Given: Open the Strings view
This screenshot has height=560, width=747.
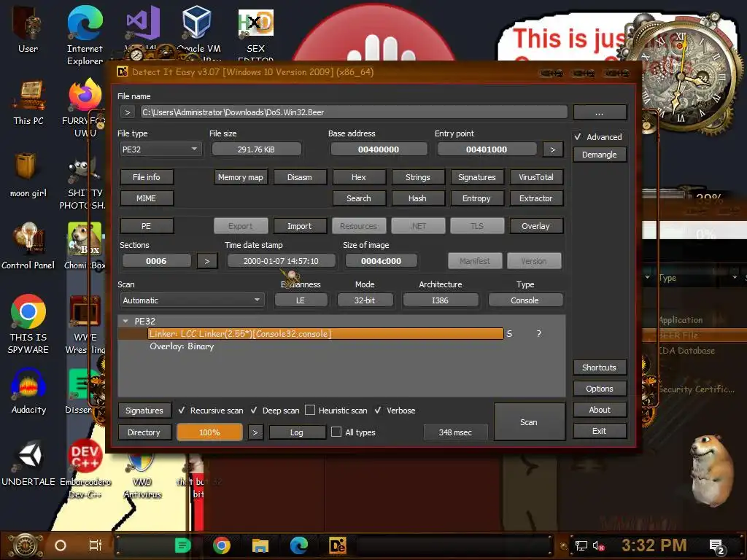Looking at the screenshot, I should point(418,177).
